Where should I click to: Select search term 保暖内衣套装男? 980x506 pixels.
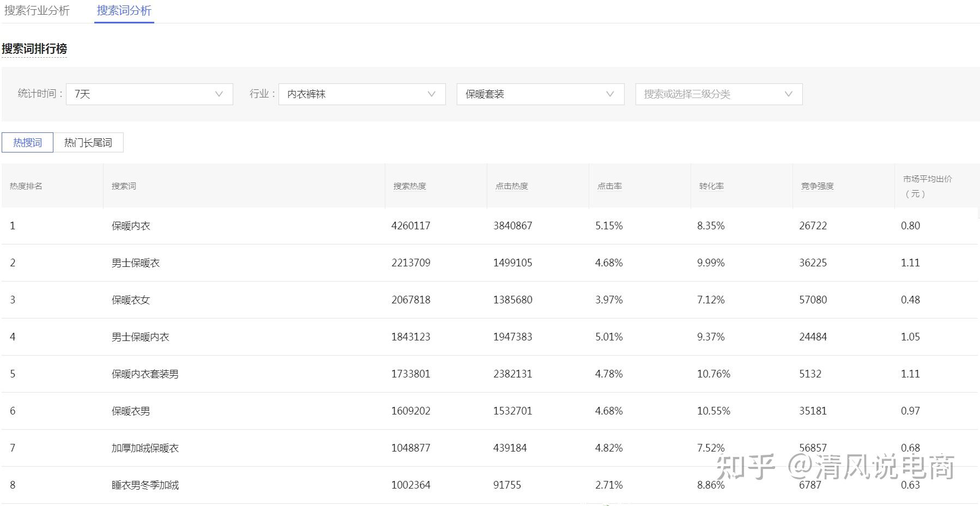(x=145, y=374)
